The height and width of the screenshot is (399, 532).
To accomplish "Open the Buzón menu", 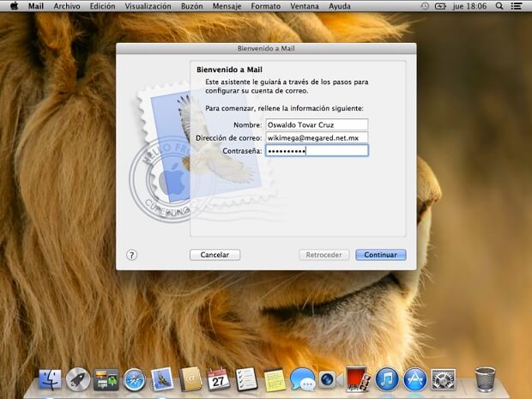I will [191, 6].
